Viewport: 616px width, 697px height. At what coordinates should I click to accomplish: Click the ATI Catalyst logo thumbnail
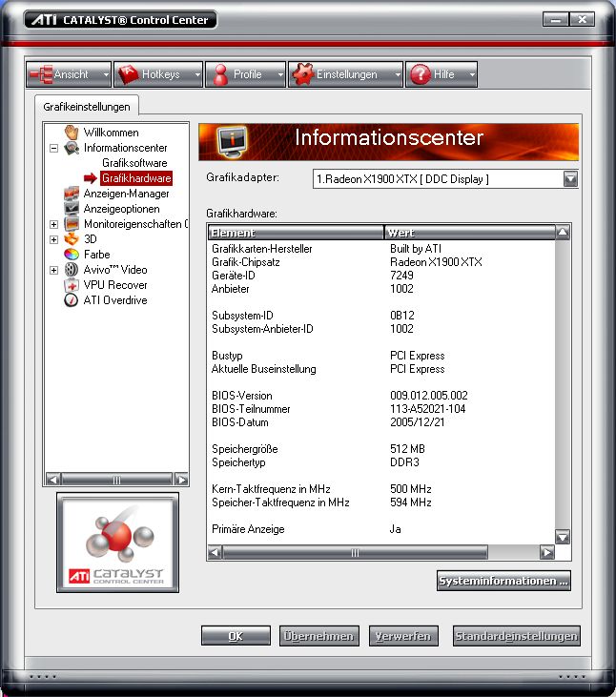click(x=118, y=543)
